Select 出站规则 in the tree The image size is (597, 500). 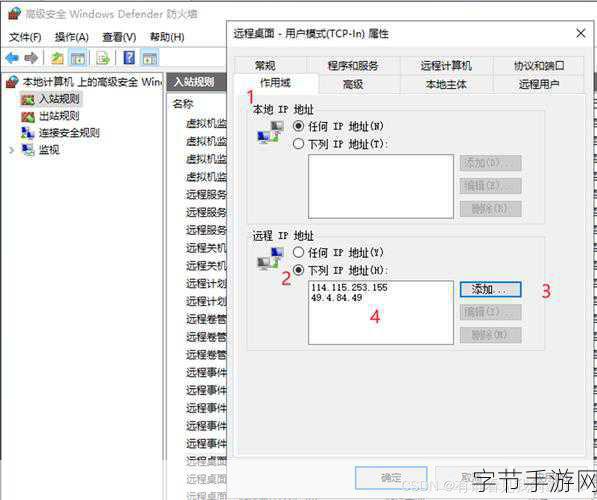tap(59, 116)
